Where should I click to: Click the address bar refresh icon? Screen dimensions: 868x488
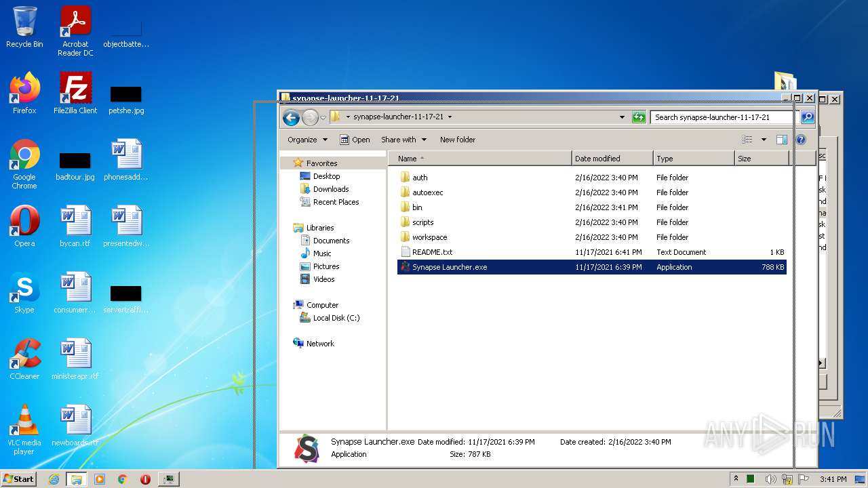coord(639,117)
